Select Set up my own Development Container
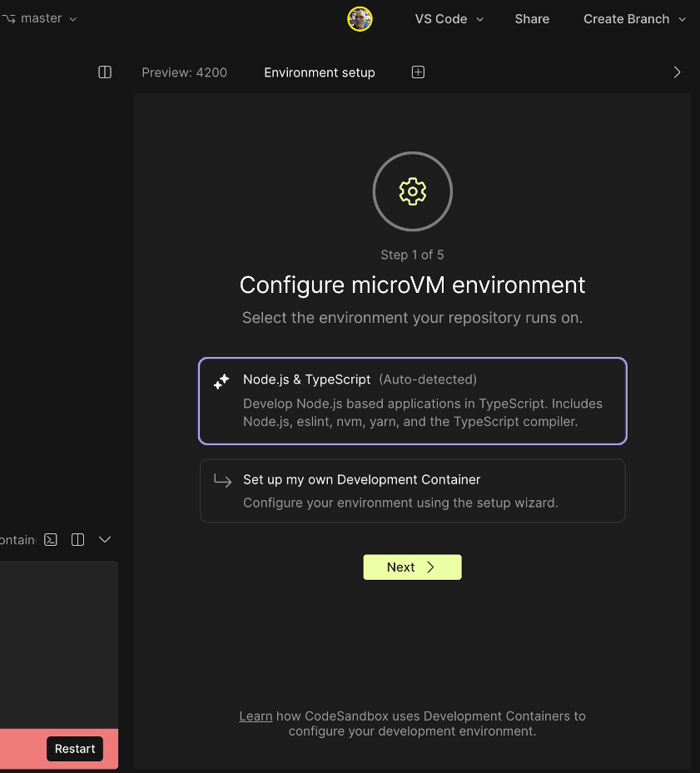The width and height of the screenshot is (700, 773). point(412,491)
